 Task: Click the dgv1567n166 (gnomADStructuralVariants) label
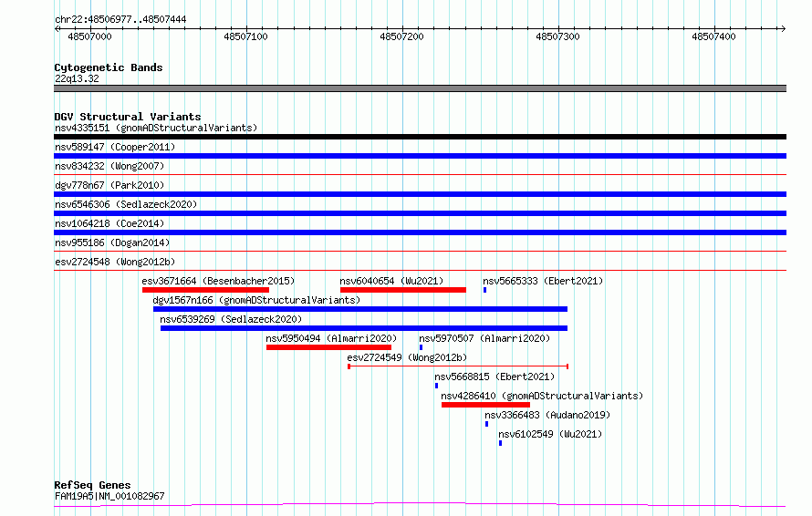tap(256, 300)
